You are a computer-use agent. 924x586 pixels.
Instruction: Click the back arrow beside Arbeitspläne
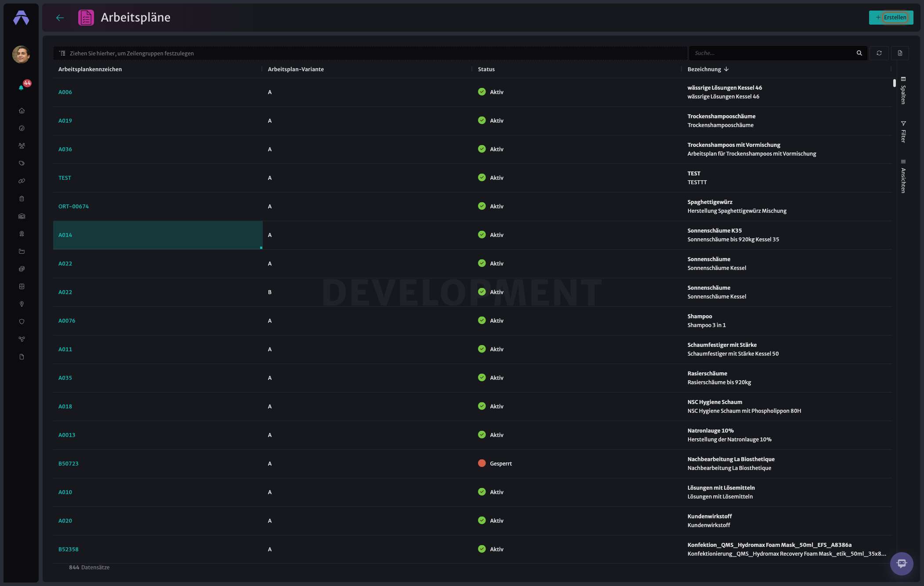60,18
